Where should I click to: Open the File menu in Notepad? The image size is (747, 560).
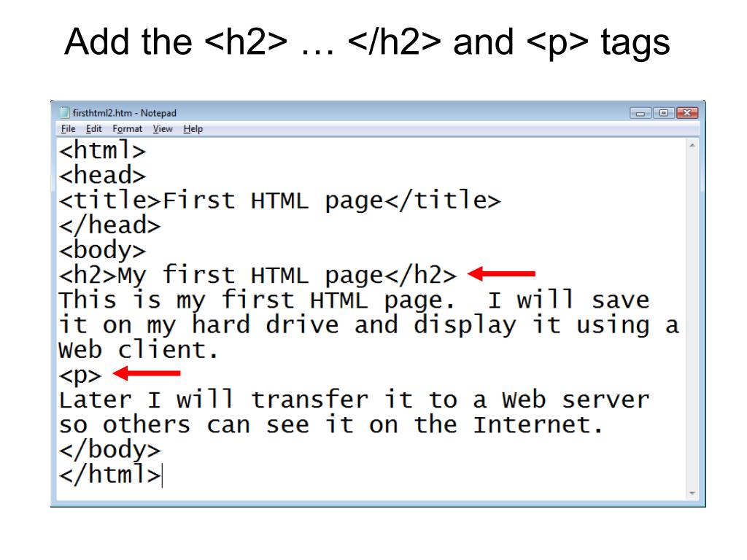pyautogui.click(x=68, y=128)
